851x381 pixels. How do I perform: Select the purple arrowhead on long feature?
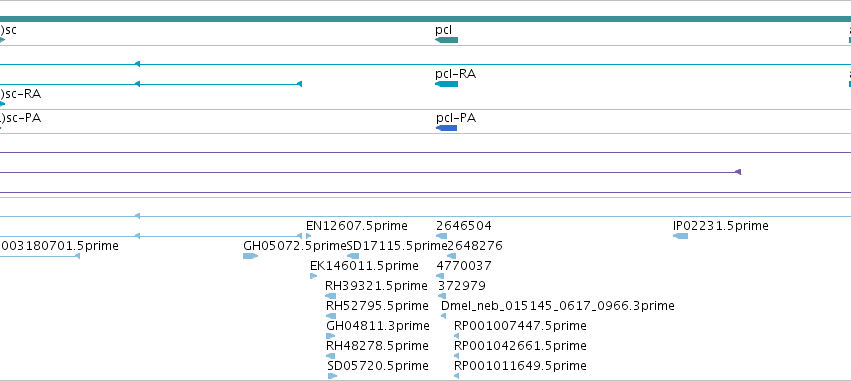(738, 172)
